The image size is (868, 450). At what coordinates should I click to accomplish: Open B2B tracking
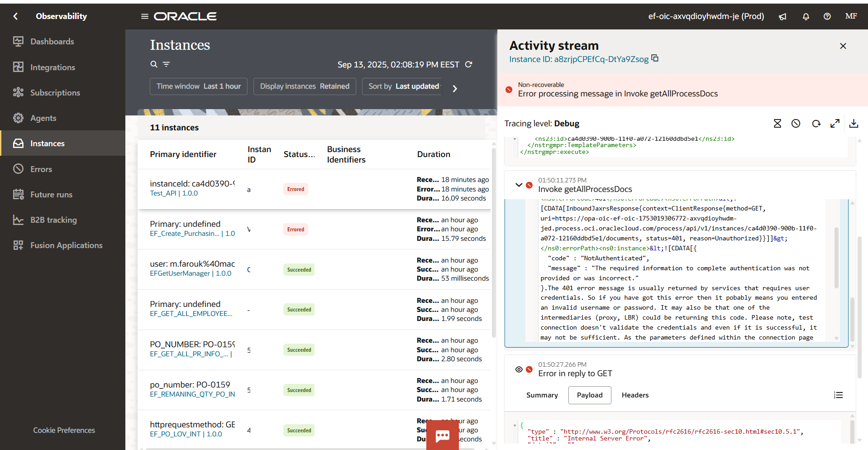click(x=53, y=220)
